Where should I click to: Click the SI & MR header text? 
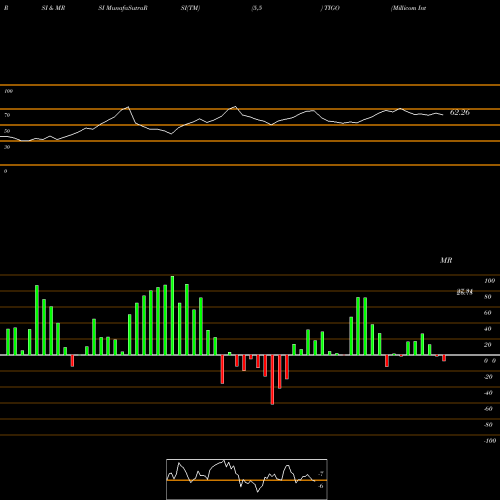[53, 8]
